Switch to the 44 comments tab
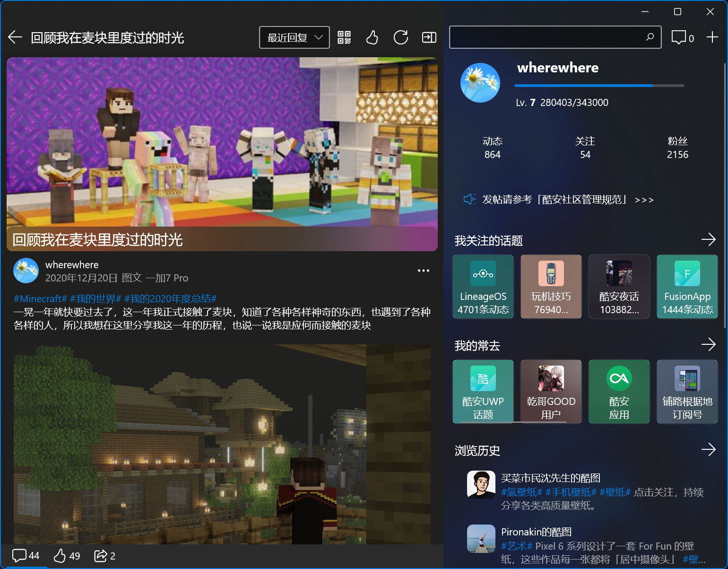The image size is (728, 569). coord(26,556)
